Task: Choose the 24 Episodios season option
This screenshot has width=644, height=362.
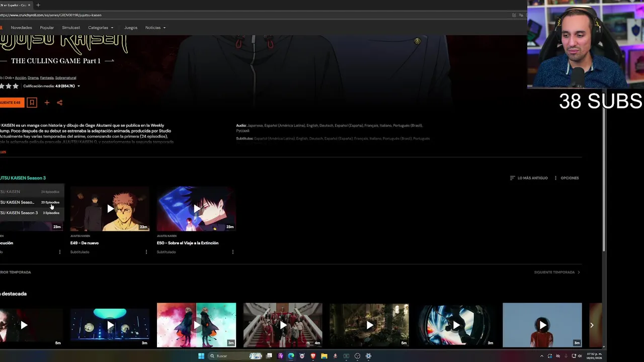Action: 31,192
